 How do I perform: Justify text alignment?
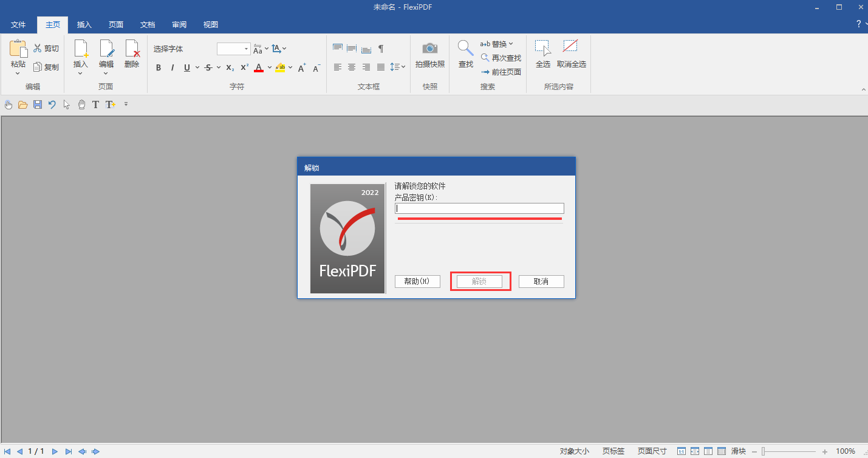coord(381,67)
